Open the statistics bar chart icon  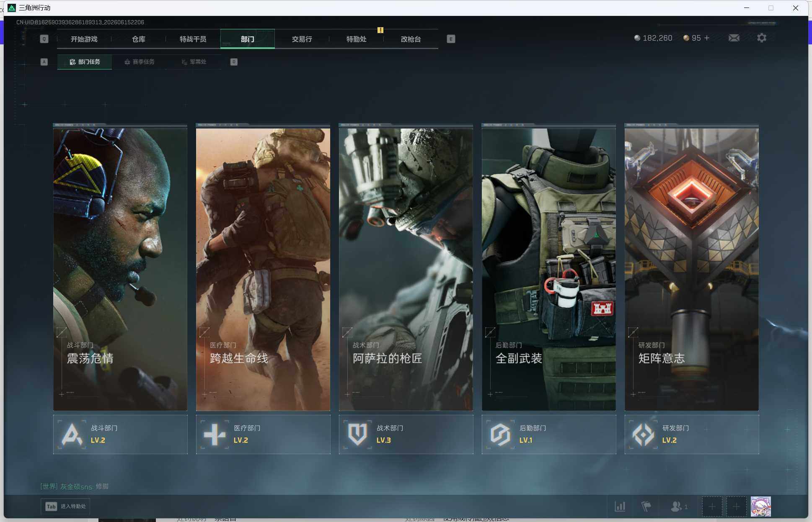coord(620,507)
